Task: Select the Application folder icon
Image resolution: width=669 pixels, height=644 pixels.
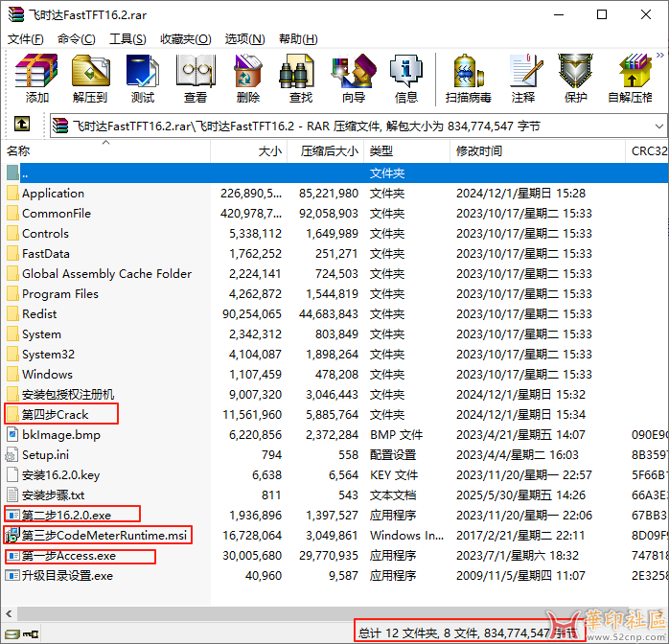Action: click(x=12, y=194)
